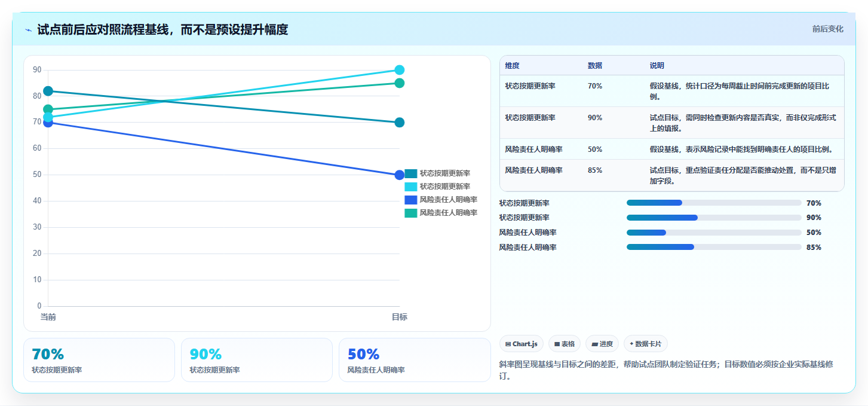This screenshot has width=868, height=406.
Task: Click the description starting 假设基线,统计口径为每周截止
Action: pyautogui.click(x=740, y=91)
